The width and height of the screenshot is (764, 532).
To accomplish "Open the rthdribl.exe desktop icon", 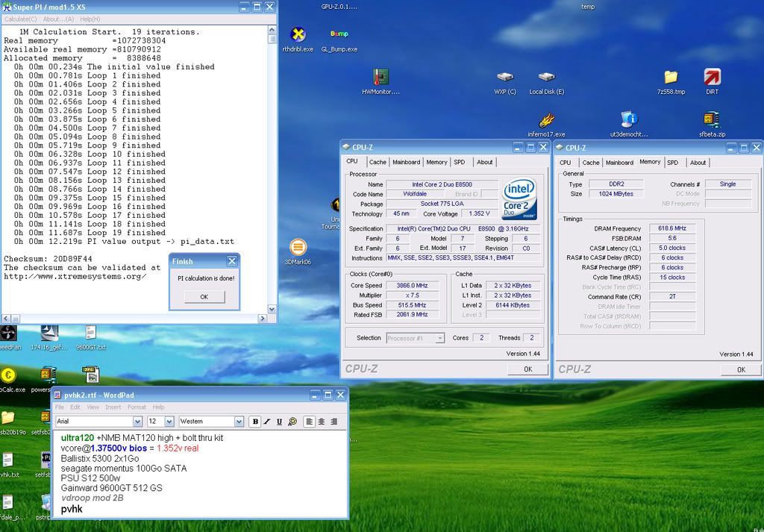I will 298,35.
